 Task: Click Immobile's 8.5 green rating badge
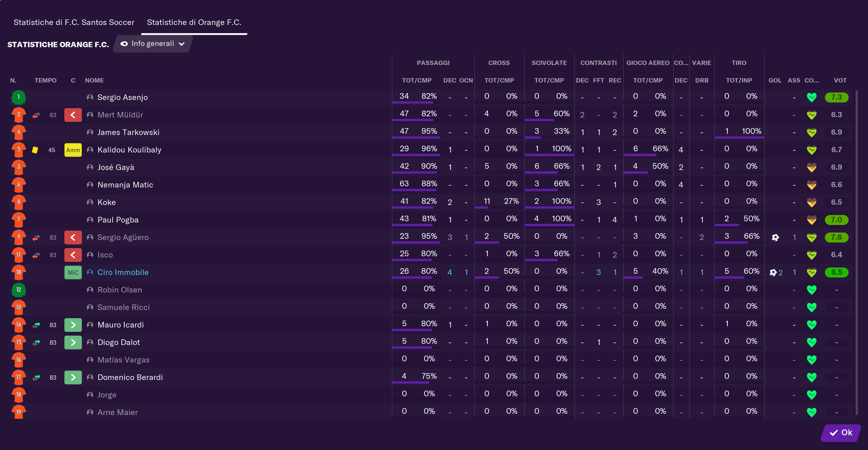coord(836,272)
